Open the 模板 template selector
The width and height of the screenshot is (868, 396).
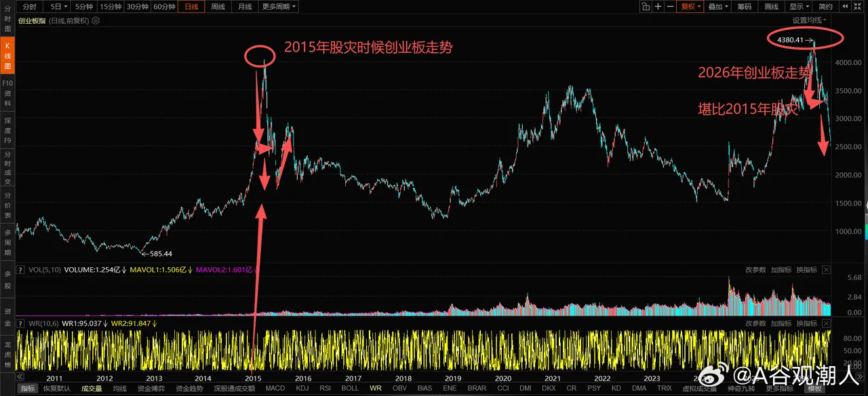814,389
